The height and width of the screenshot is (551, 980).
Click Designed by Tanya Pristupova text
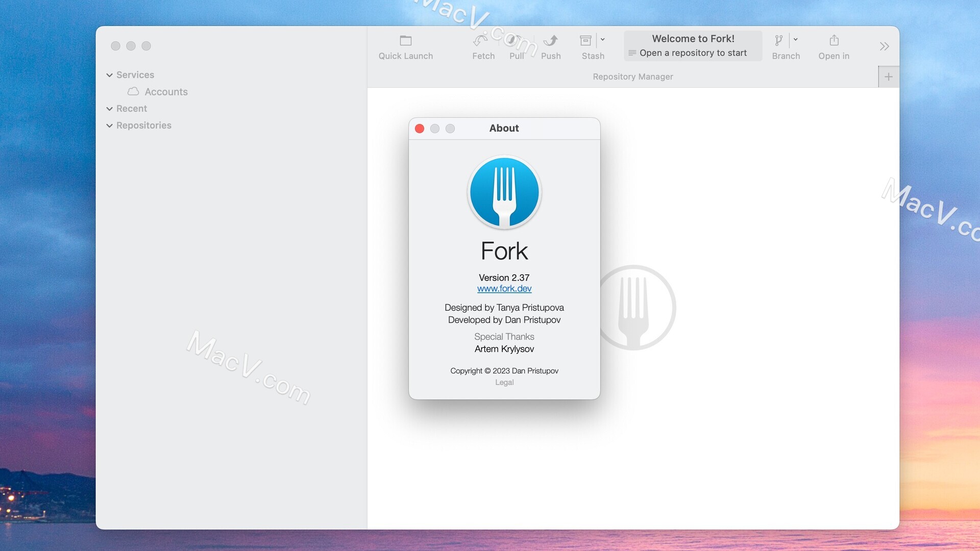click(504, 308)
